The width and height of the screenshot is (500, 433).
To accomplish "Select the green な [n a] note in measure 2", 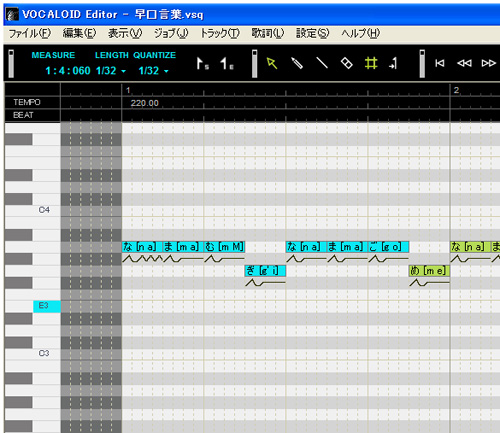I will coord(470,247).
